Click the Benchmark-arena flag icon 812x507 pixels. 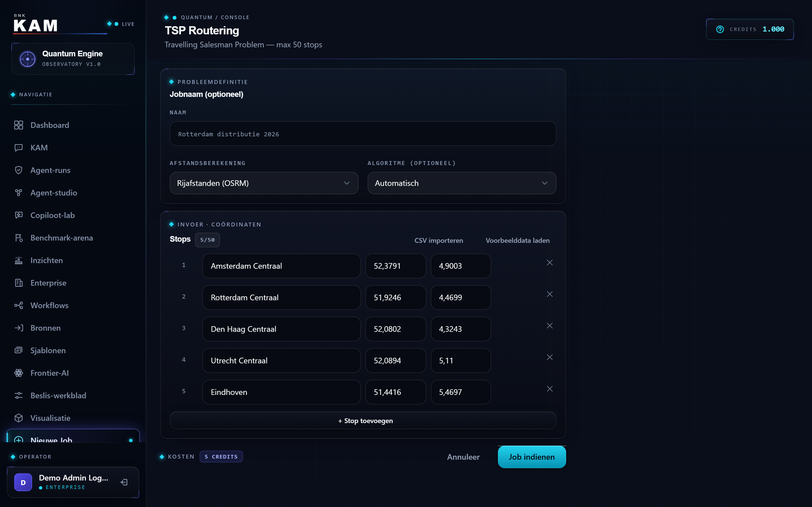pyautogui.click(x=19, y=238)
